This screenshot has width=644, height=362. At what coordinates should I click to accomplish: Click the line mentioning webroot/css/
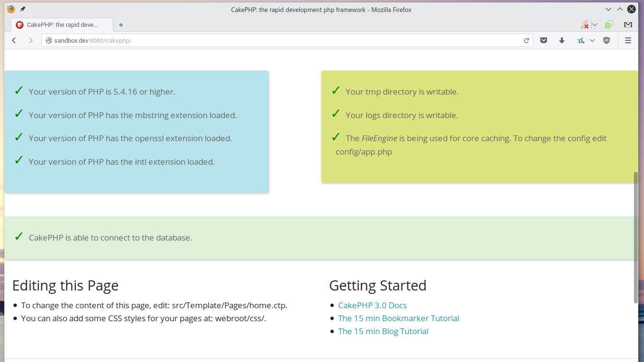(x=144, y=318)
